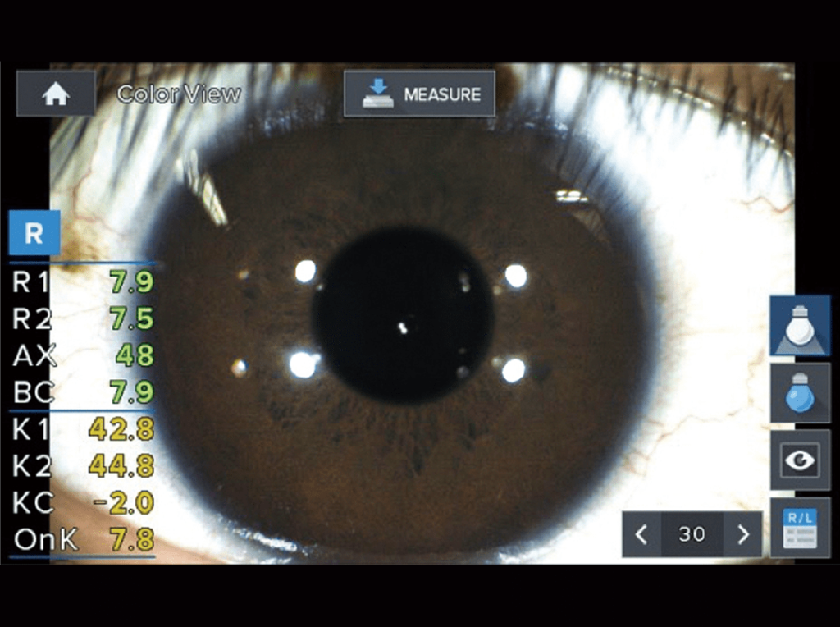The image size is (840, 627).
Task: Tap the value field showing 30
Action: tap(692, 534)
